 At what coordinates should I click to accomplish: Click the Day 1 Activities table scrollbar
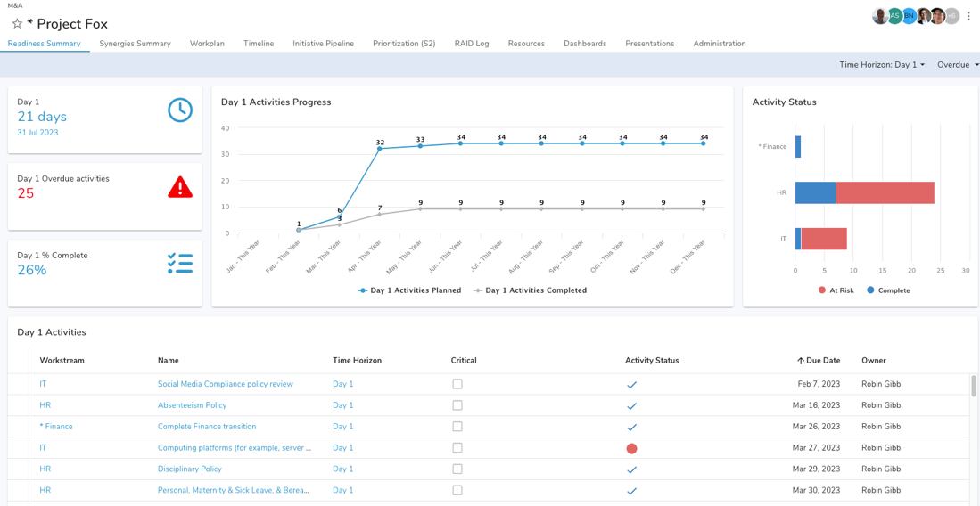click(x=973, y=387)
